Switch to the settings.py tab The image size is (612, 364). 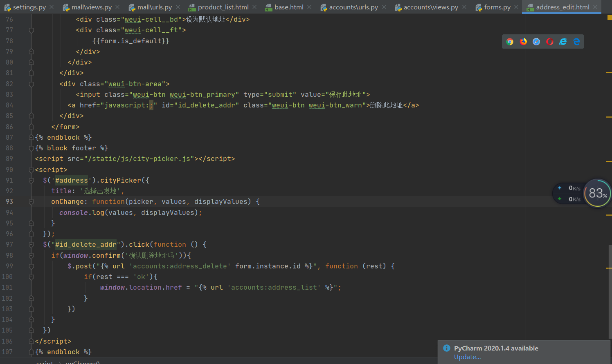(29, 7)
